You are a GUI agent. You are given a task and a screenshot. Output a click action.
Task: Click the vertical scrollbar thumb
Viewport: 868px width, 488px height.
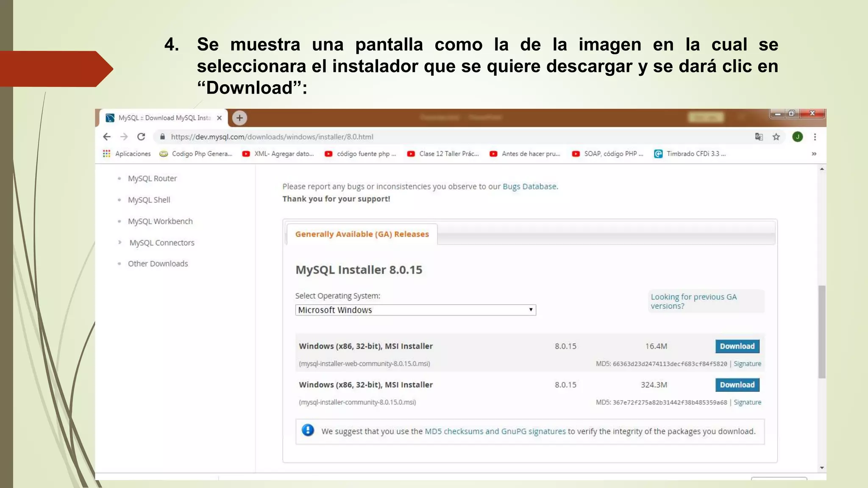[822, 332]
